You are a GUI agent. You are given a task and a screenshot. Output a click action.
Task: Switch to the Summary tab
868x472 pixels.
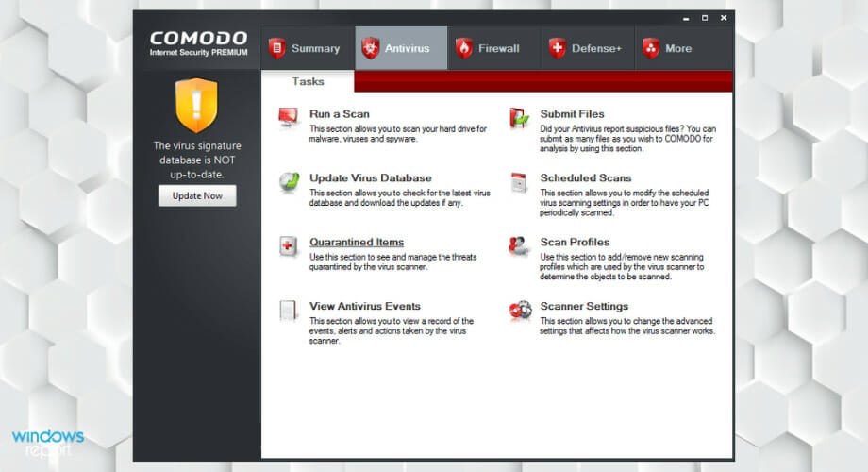point(308,48)
